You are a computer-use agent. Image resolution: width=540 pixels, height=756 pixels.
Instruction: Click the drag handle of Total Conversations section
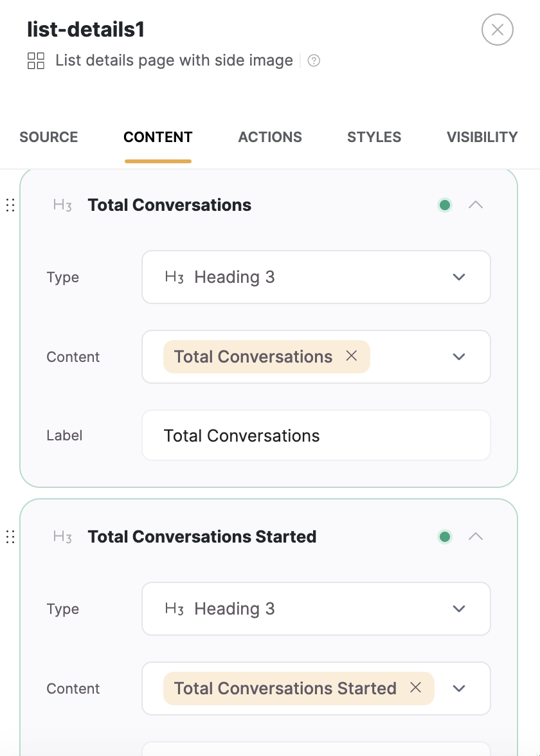pyautogui.click(x=10, y=204)
